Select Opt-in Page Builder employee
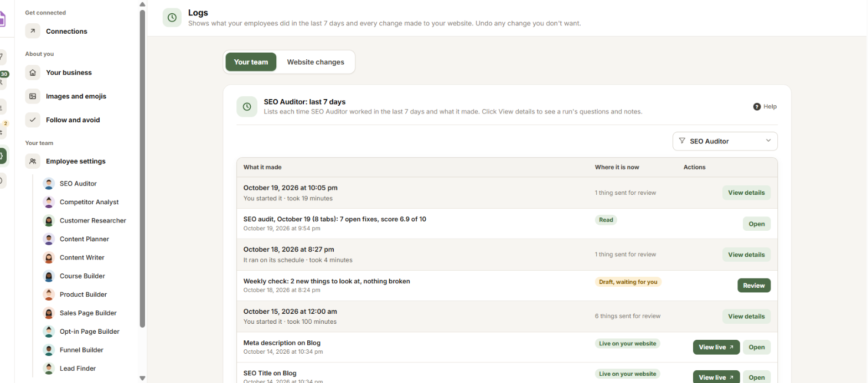The height and width of the screenshot is (383, 868). [90, 332]
